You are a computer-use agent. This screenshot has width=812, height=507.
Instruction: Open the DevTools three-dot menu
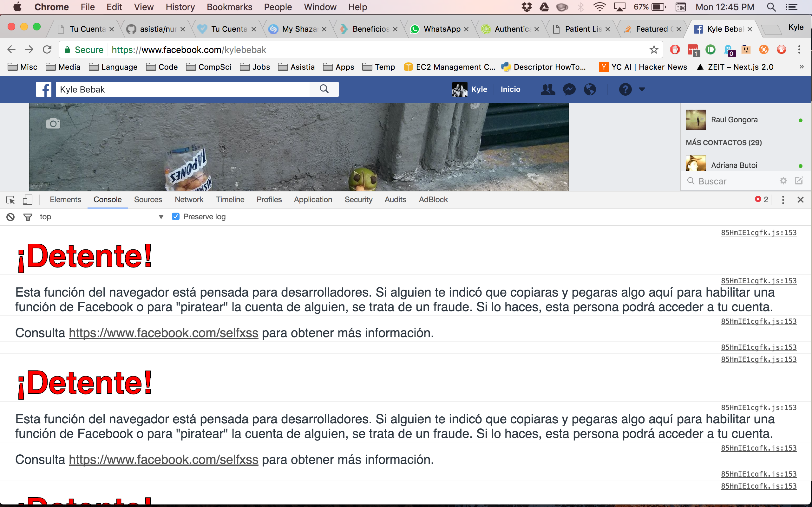[783, 200]
